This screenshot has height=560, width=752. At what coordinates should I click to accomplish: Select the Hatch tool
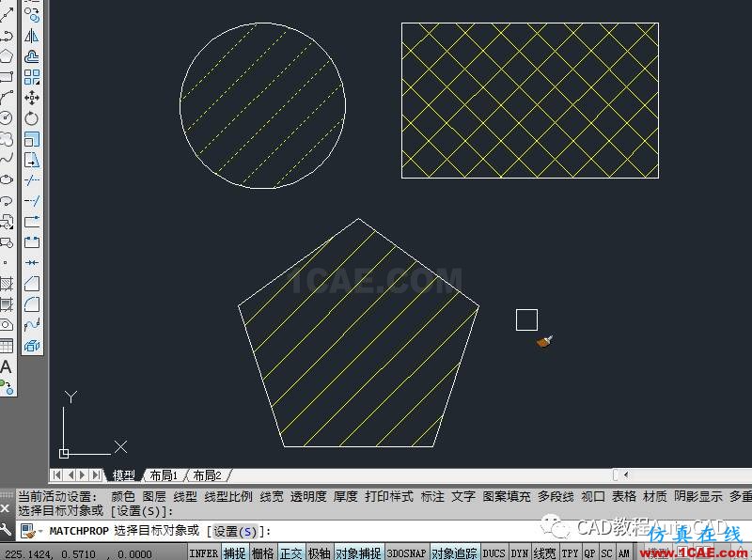[x=7, y=284]
